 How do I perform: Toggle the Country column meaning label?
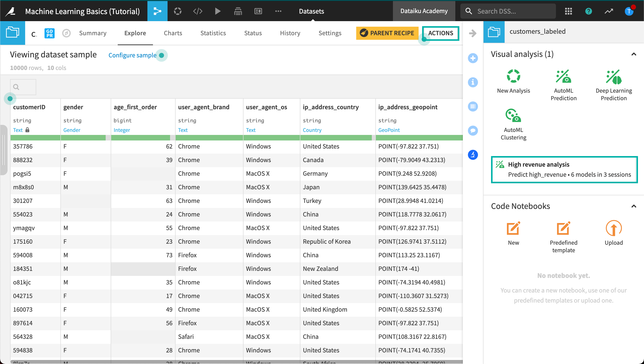[312, 130]
